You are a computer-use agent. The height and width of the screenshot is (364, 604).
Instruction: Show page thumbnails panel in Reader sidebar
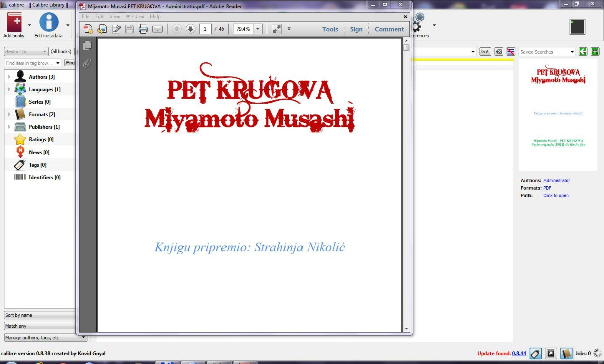click(x=87, y=46)
